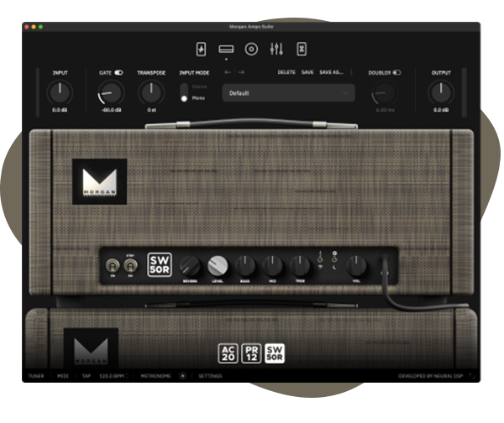Image resolution: width=504 pixels, height=423 pixels.
Task: Open the TUNER
Action: click(36, 376)
